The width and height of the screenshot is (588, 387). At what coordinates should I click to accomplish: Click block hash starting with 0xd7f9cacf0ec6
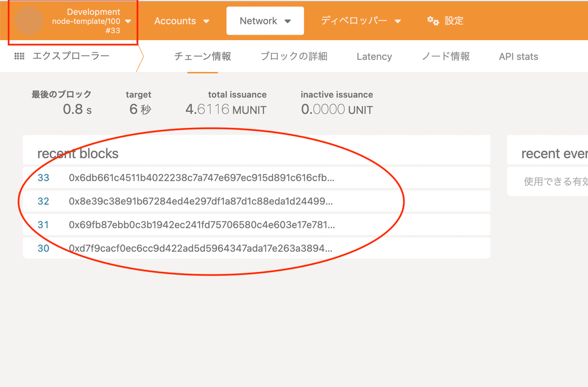tap(200, 248)
